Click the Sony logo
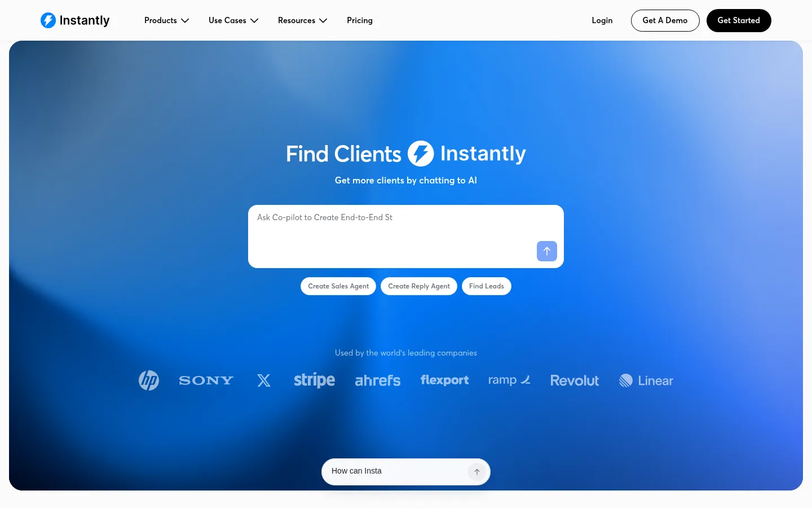812x508 pixels. click(x=206, y=380)
